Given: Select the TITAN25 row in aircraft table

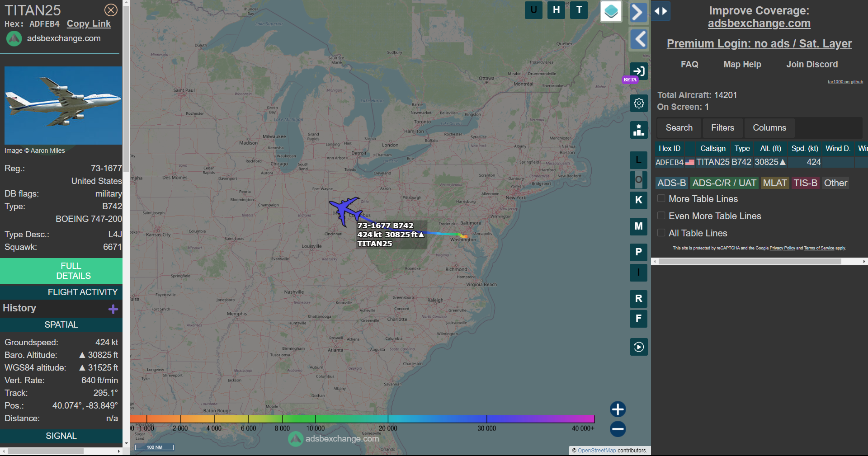Looking at the screenshot, I should (x=761, y=162).
